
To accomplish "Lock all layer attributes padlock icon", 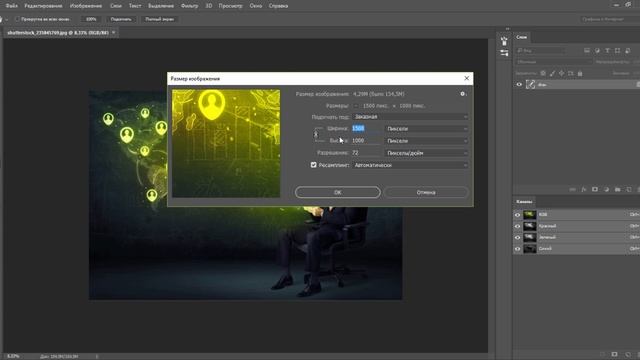I will [580, 73].
